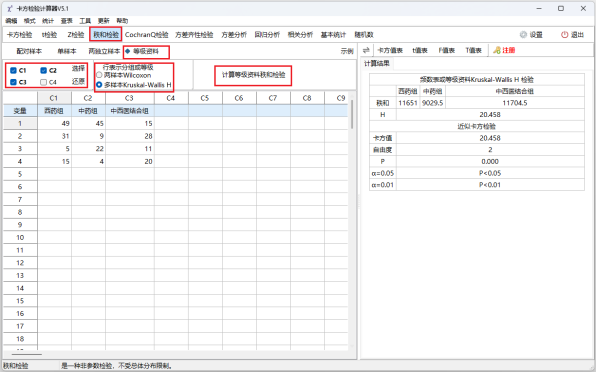The width and height of the screenshot is (596, 372).
Task: Choose the 单样本 sub-tab
Action: tap(67, 51)
